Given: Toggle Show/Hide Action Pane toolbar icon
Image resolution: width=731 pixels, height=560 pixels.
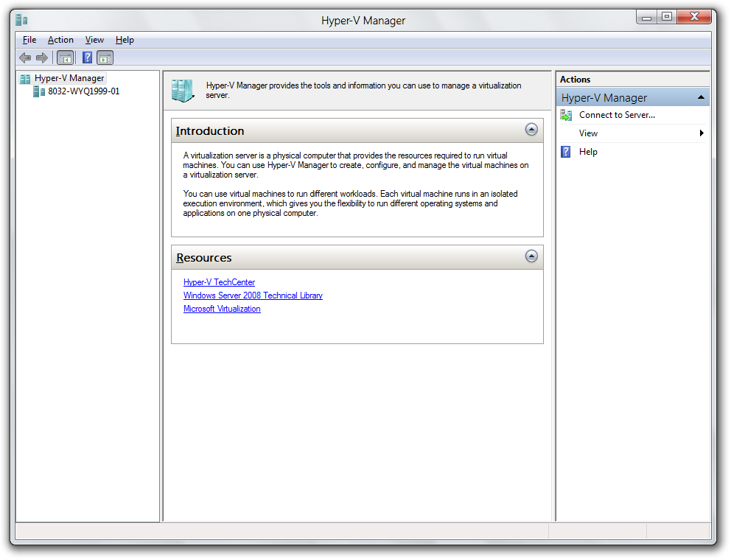Looking at the screenshot, I should coord(105,57).
